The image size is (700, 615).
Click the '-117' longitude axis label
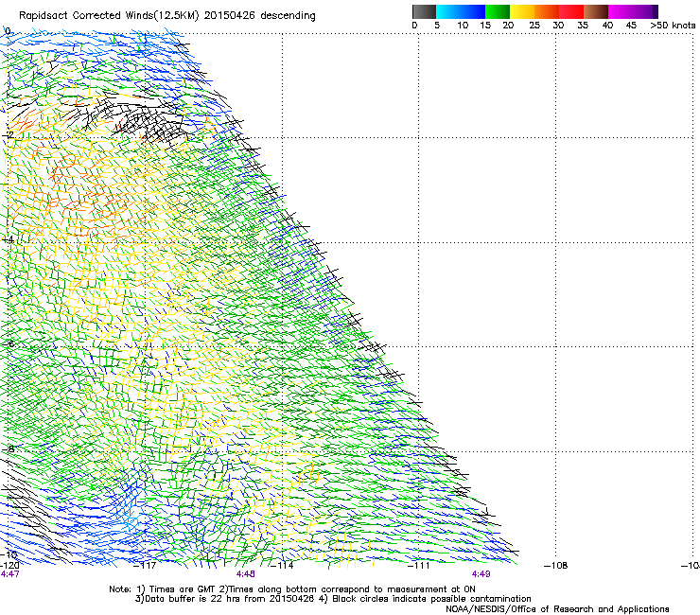(x=145, y=566)
